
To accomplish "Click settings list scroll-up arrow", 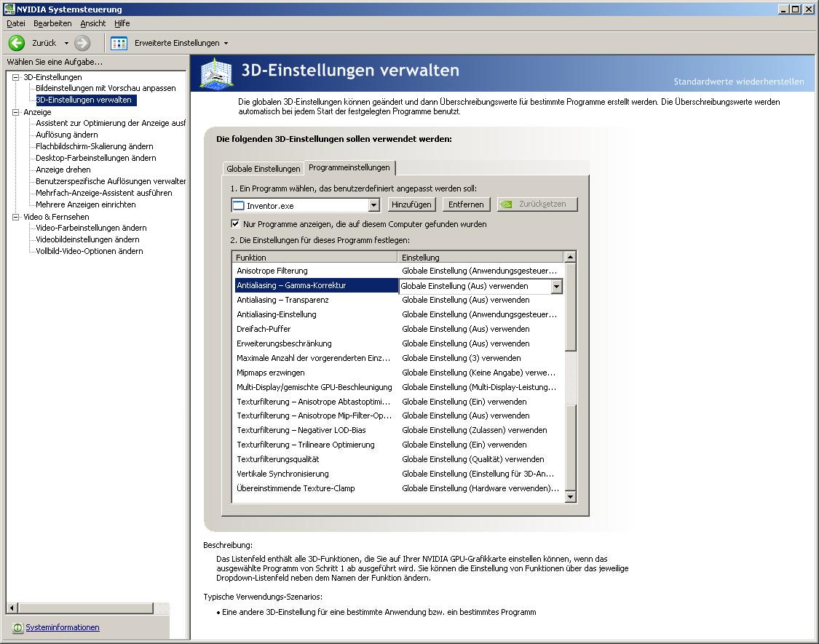I will click(570, 257).
